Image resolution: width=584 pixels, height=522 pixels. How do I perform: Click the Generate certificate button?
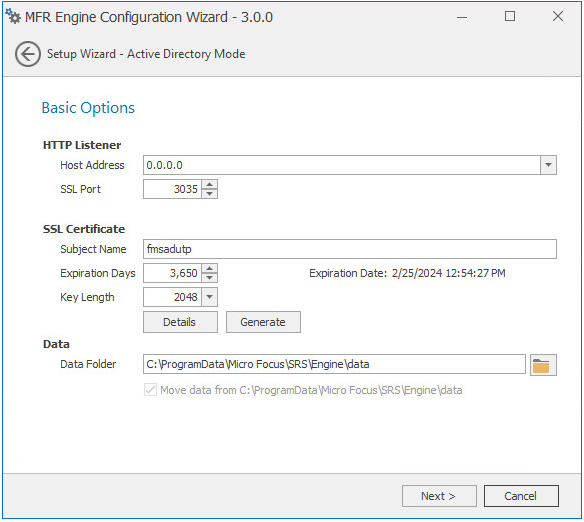pos(263,322)
